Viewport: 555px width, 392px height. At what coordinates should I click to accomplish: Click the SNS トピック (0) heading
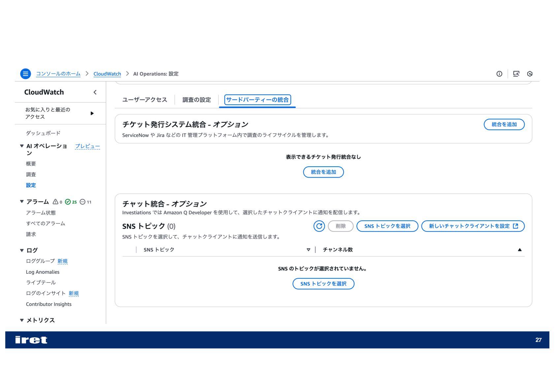click(x=149, y=226)
